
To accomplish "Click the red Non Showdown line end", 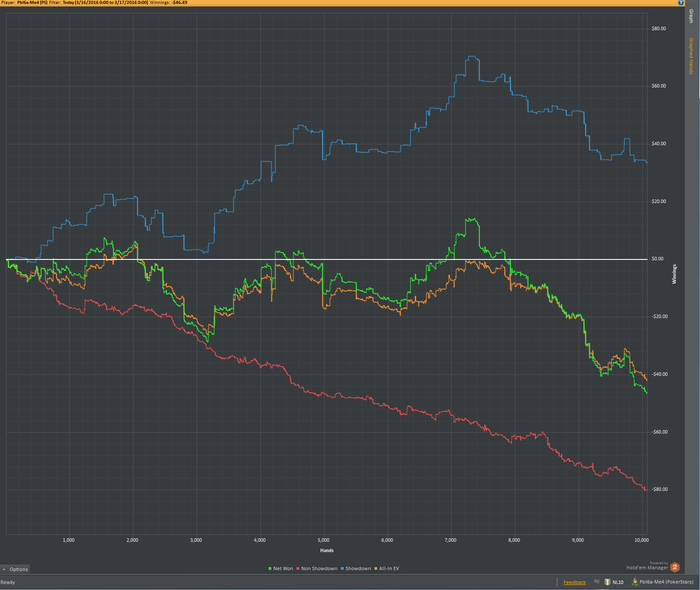I will [x=645, y=490].
